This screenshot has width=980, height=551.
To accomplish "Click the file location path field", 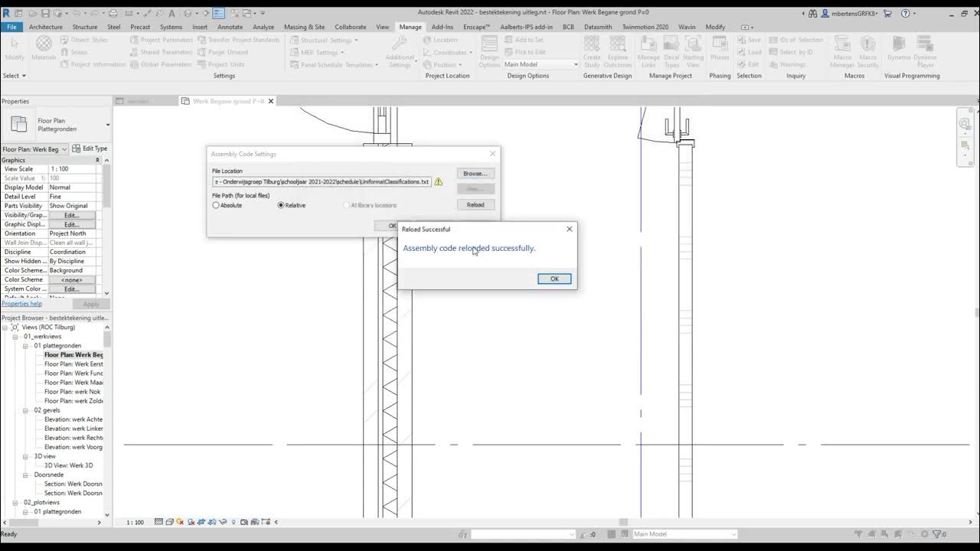I will click(322, 182).
